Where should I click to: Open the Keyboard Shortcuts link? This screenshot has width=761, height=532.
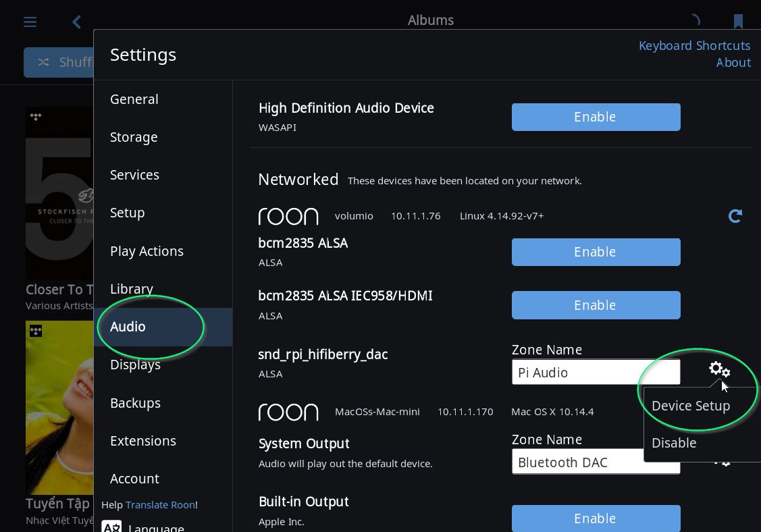(x=695, y=46)
